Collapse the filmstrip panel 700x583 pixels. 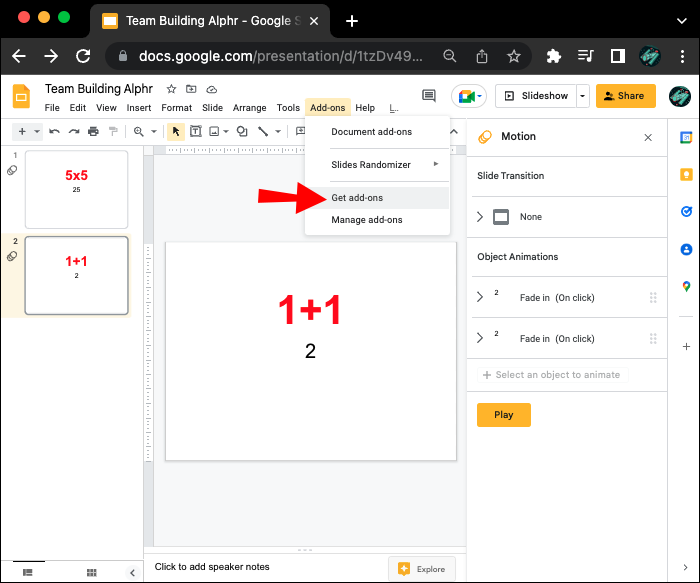pyautogui.click(x=132, y=572)
